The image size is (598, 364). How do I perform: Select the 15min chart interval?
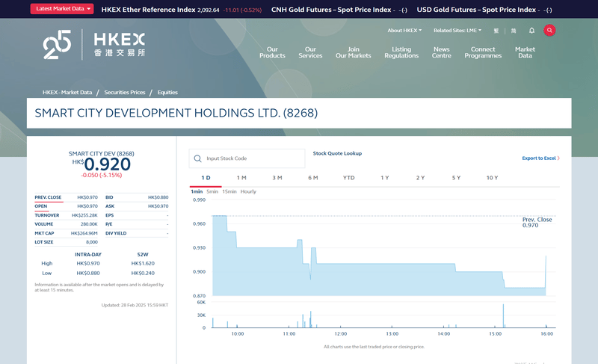(229, 192)
